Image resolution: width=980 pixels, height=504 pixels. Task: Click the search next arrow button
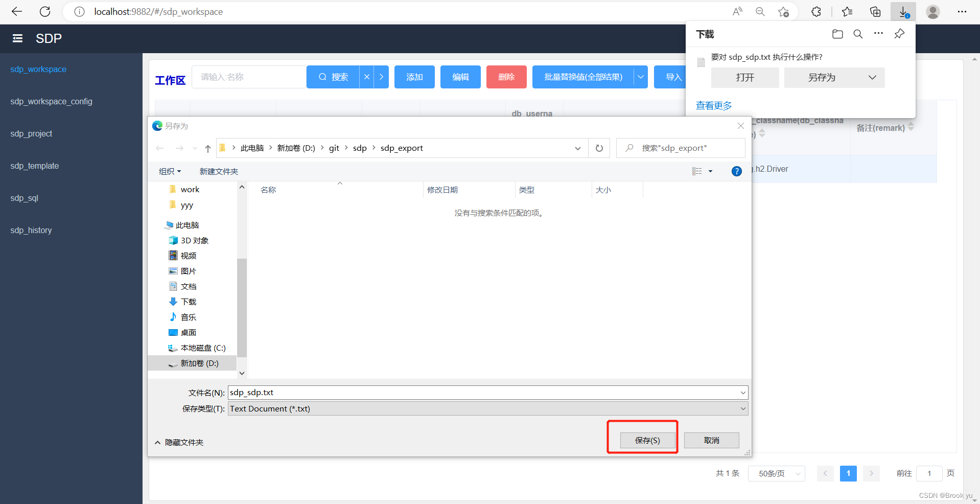[381, 77]
